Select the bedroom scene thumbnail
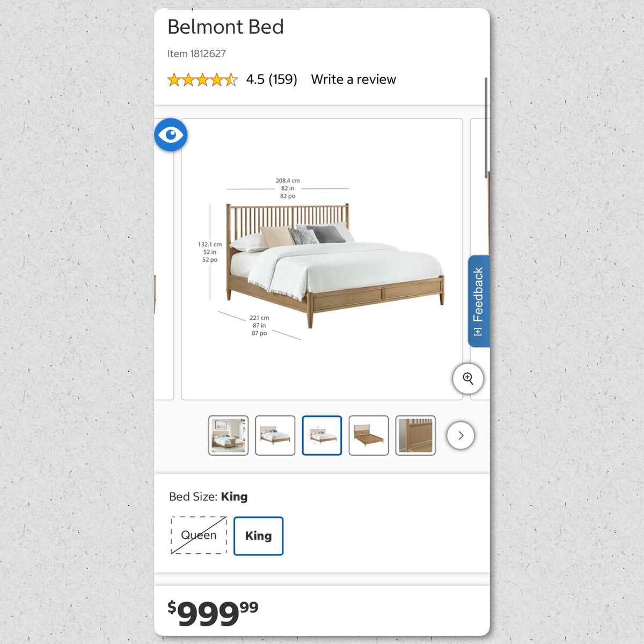Screen dimensions: 644x644 228,435
